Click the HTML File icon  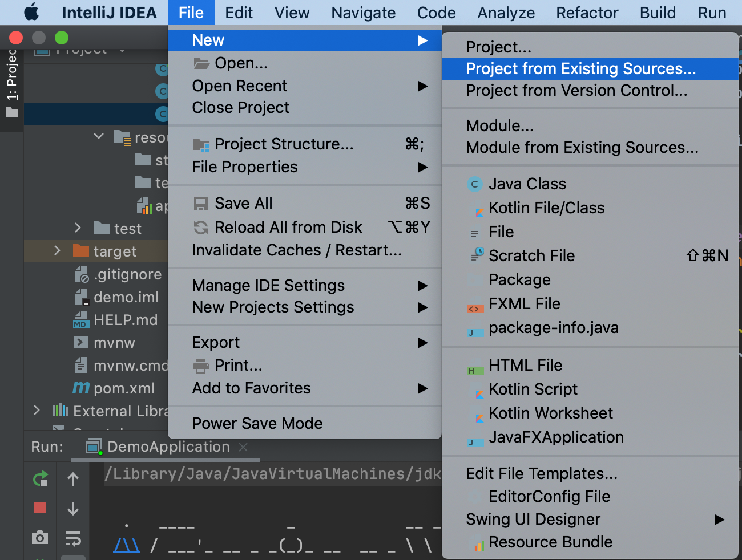pyautogui.click(x=475, y=371)
